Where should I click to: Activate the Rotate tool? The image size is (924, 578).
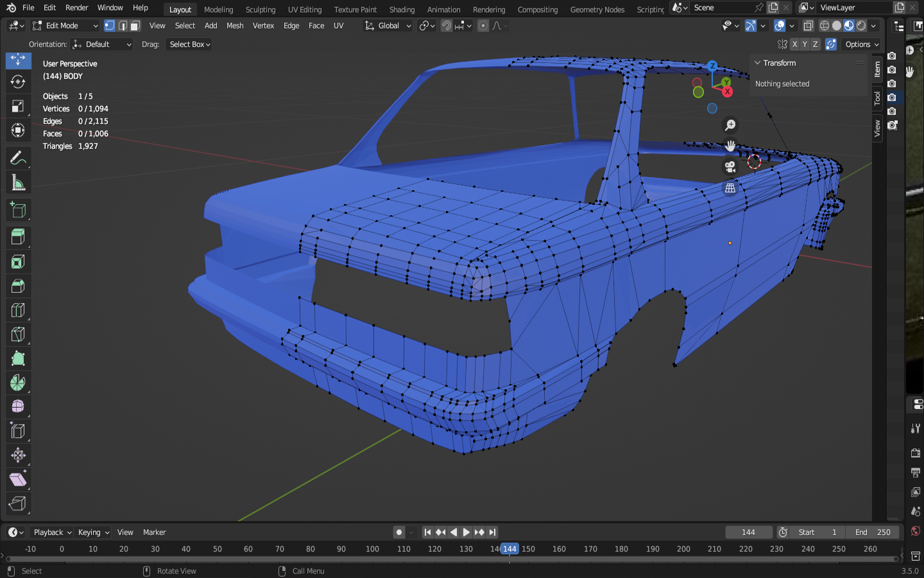(x=18, y=82)
